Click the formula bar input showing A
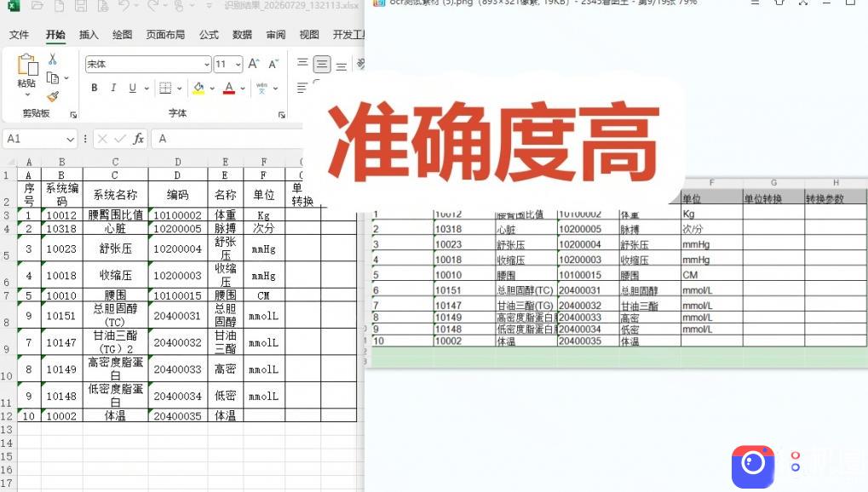Viewport: 868px width, 492px height. pyautogui.click(x=227, y=139)
